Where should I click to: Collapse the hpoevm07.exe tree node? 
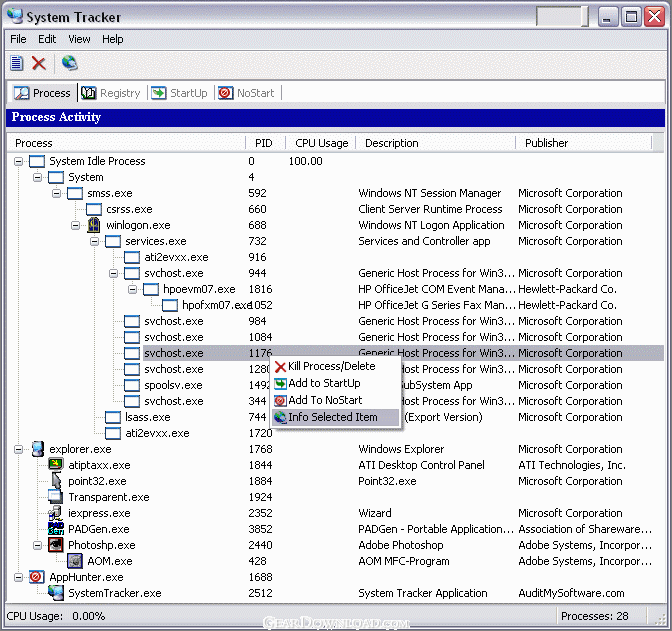tap(132, 289)
